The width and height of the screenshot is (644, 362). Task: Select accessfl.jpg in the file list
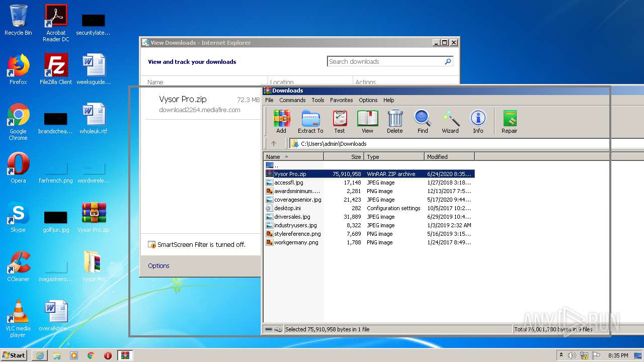370,183
